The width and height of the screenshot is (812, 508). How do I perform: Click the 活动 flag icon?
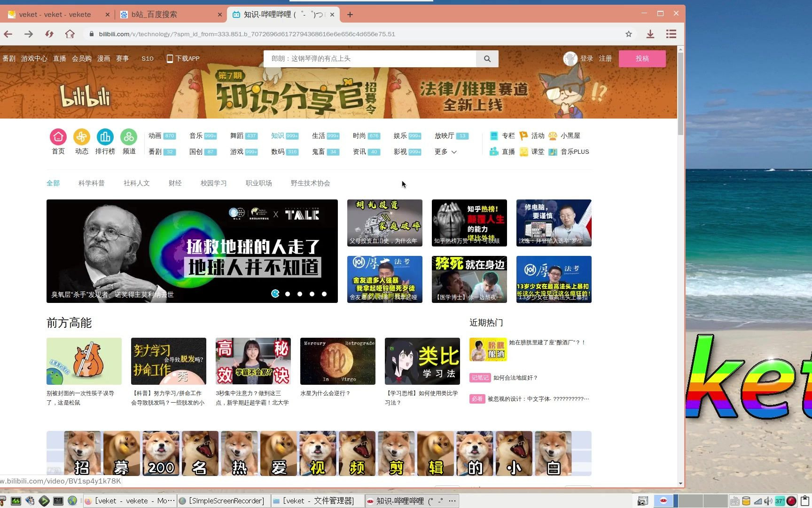523,136
